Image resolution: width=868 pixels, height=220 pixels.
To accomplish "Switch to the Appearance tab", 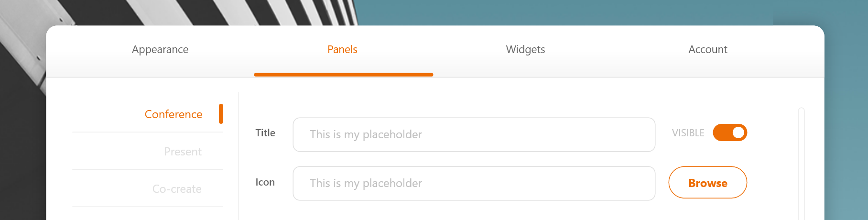I will pyautogui.click(x=160, y=50).
